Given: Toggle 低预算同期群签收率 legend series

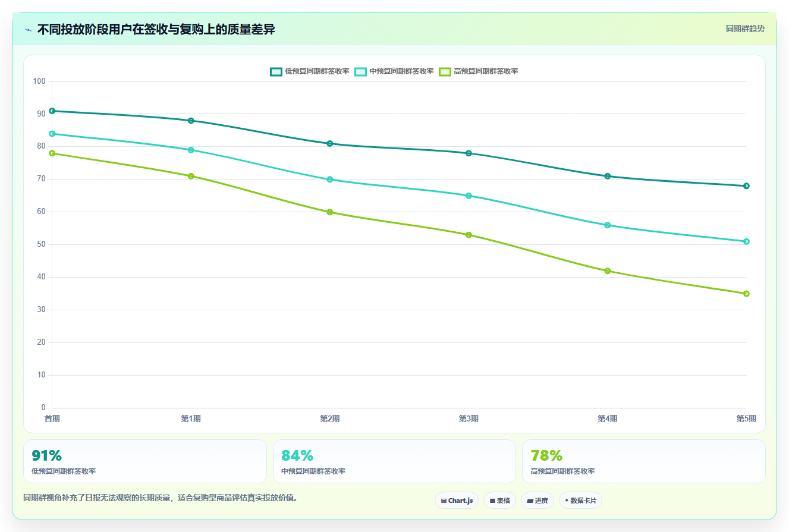Looking at the screenshot, I should tap(309, 71).
